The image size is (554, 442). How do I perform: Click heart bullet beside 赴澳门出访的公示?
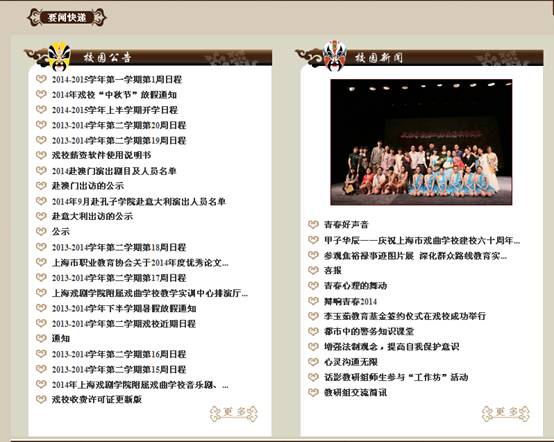pos(41,185)
